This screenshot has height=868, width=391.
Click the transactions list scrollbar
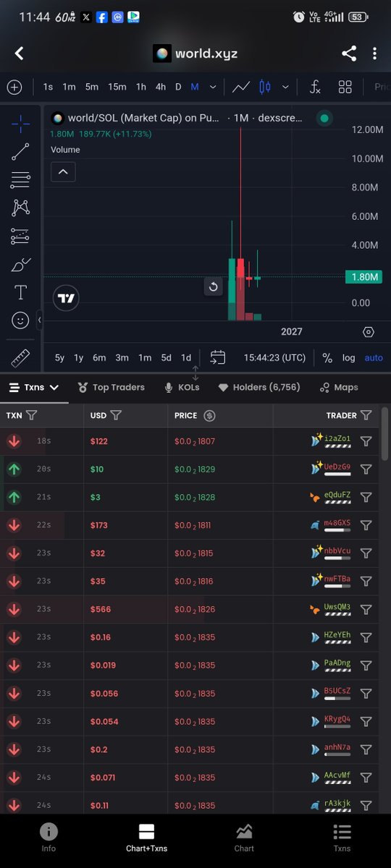pos(385,433)
